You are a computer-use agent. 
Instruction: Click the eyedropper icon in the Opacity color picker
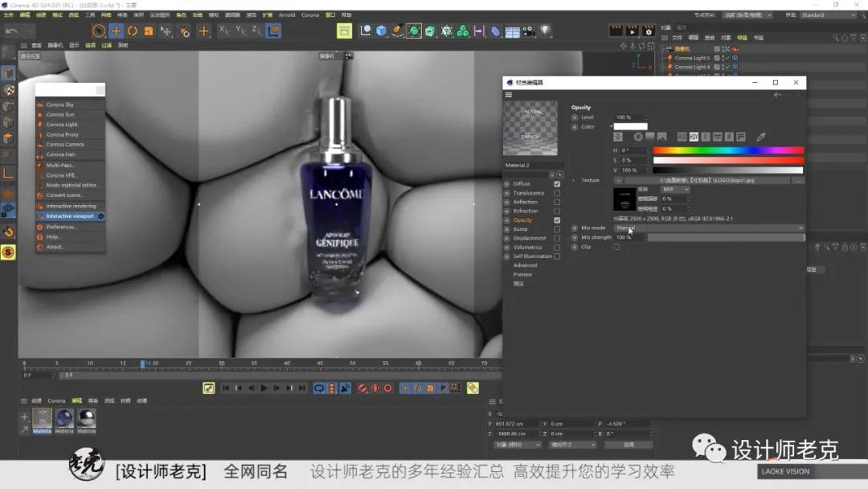pos(760,137)
